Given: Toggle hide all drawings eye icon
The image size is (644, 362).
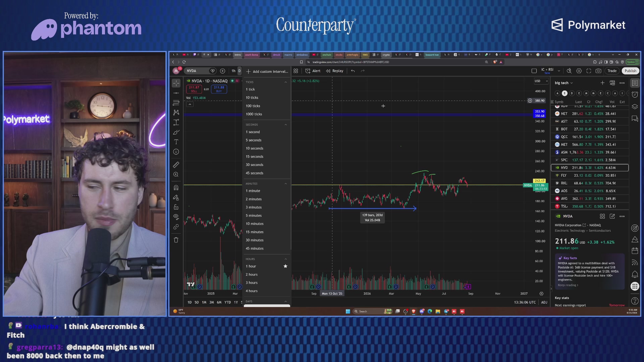Looking at the screenshot, I should point(176,217).
